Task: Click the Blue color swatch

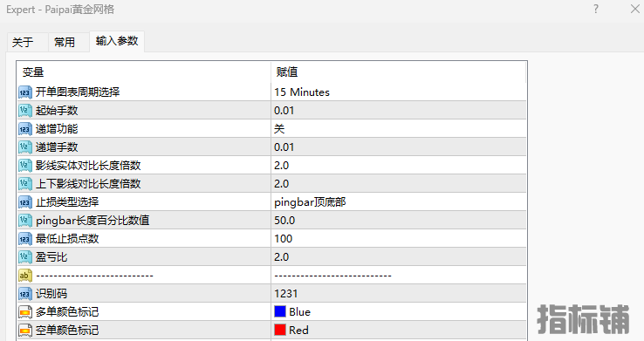Action: [280, 311]
